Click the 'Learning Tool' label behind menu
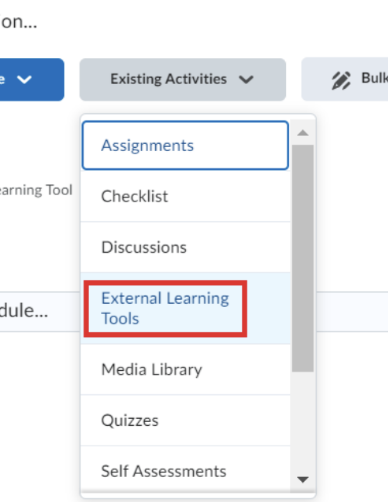This screenshot has width=388, height=502. click(x=36, y=190)
